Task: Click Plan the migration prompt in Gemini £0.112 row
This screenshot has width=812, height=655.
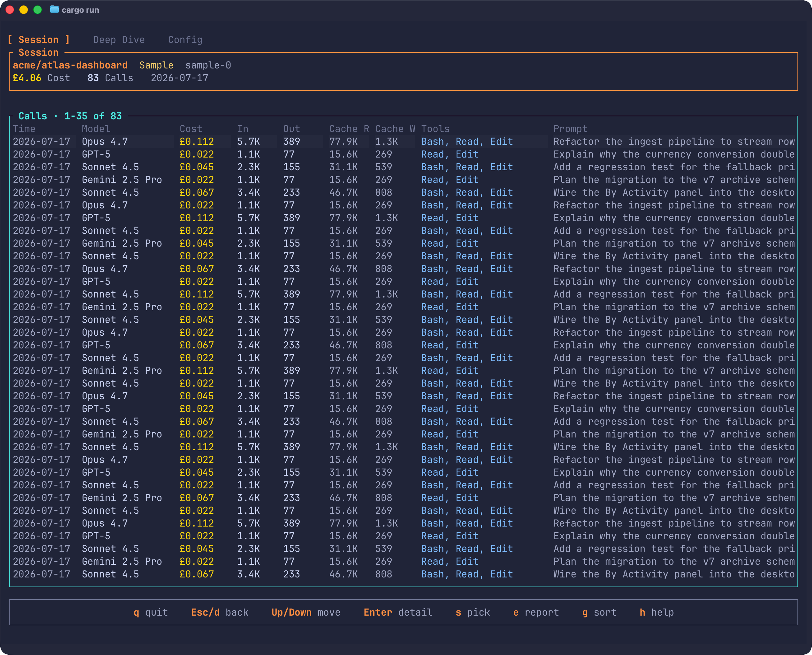Action: pyautogui.click(x=674, y=370)
